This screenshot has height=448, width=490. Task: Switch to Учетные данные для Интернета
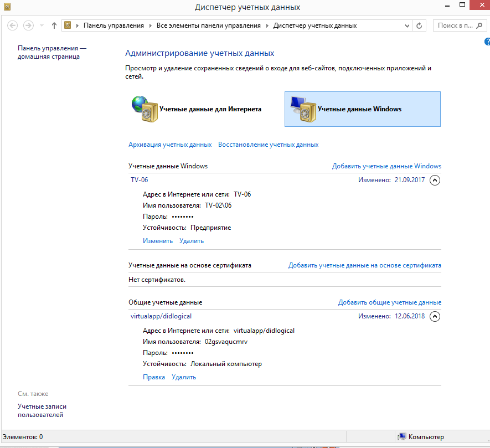pos(197,109)
